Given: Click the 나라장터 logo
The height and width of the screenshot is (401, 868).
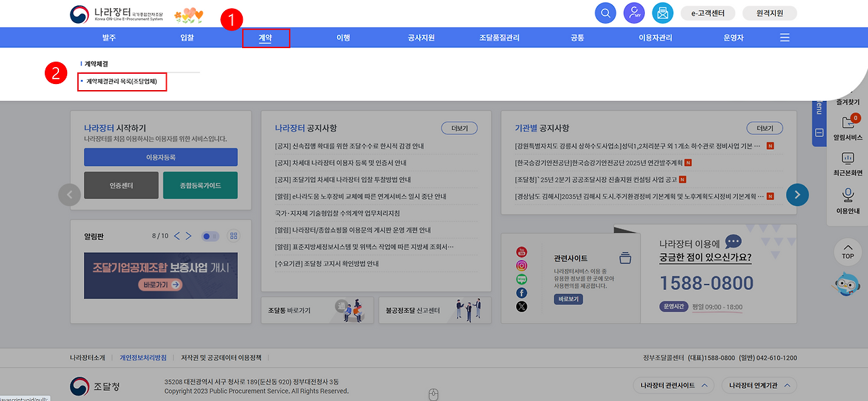Looking at the screenshot, I should [x=117, y=14].
